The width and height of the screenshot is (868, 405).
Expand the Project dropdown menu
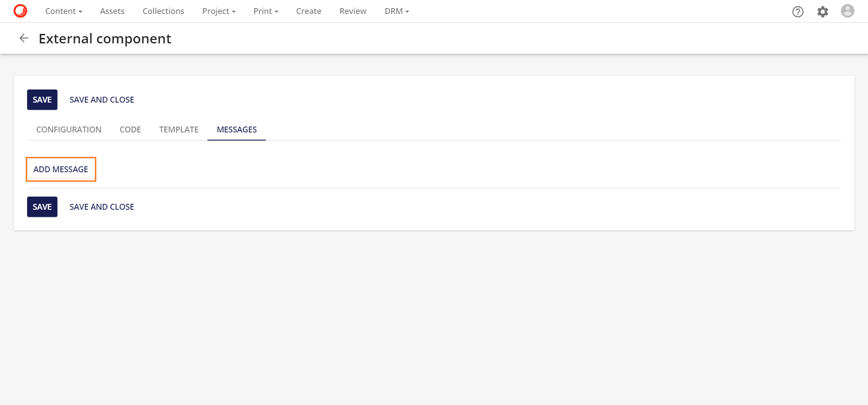pyautogui.click(x=219, y=11)
